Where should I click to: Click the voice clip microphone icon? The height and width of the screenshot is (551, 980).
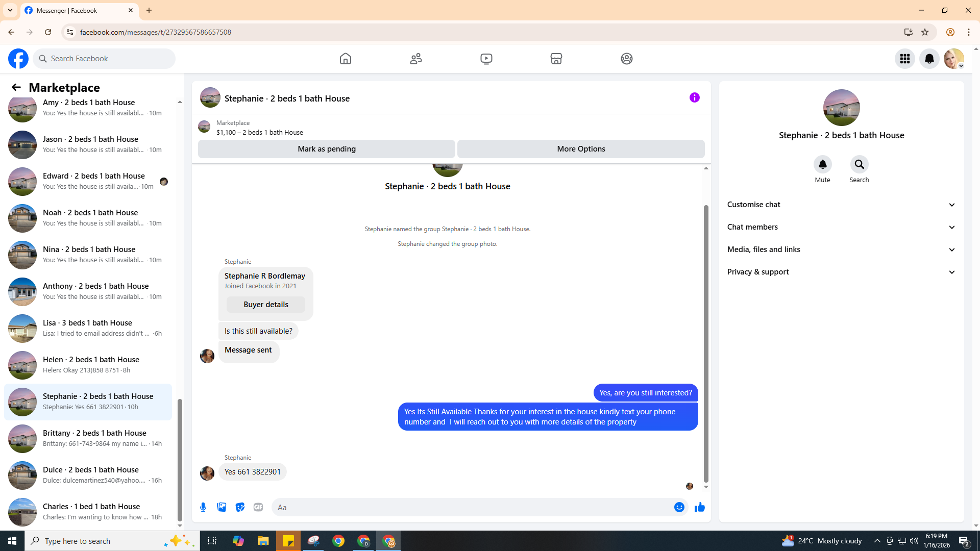203,507
